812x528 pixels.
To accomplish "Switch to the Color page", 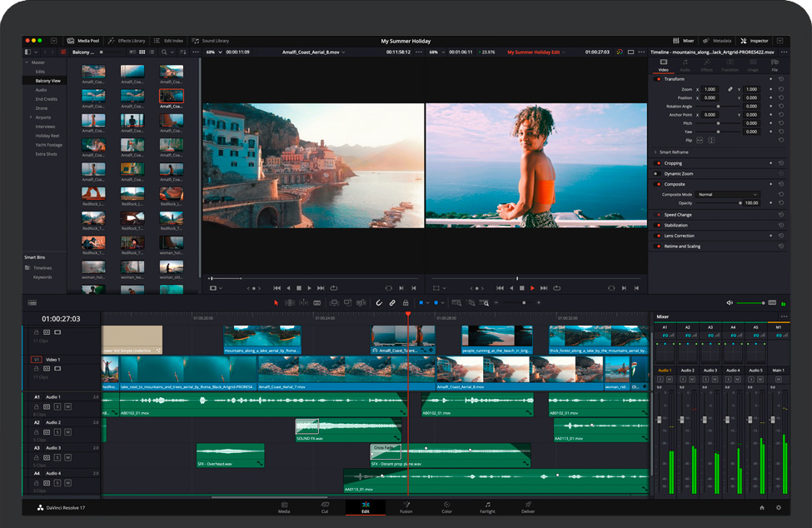I will tap(447, 506).
